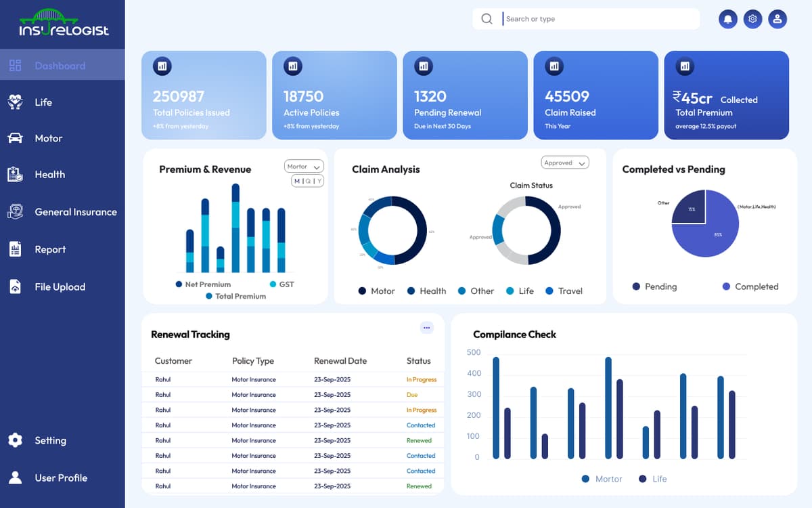812x508 pixels.
Task: Open the Renewal Tracking options menu
Action: [427, 327]
